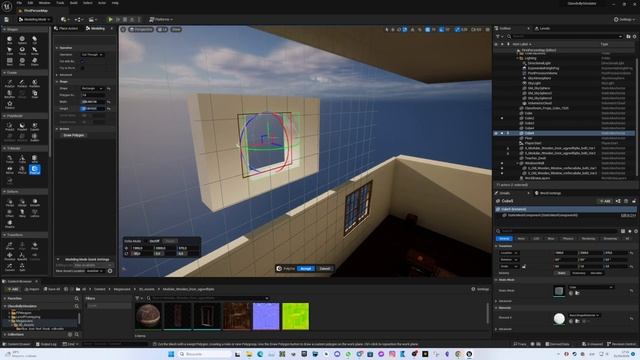Screen dimensions: 640x360
Task: Select the Sphere shape tool
Action: click(x=22, y=40)
